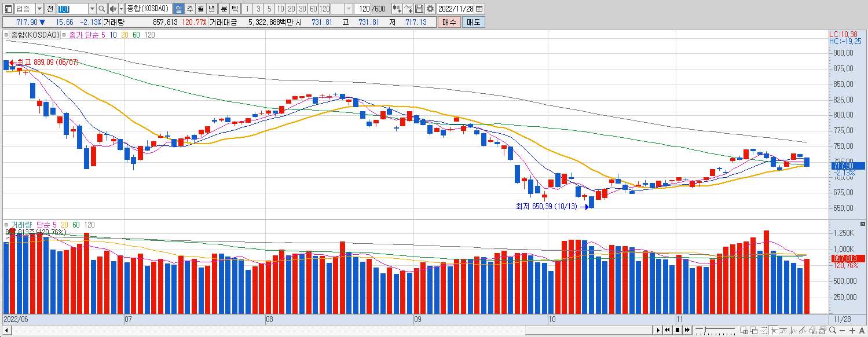Viewport: 868px width, 337px height.
Task: Choose the 60 interval button
Action: (x=313, y=9)
